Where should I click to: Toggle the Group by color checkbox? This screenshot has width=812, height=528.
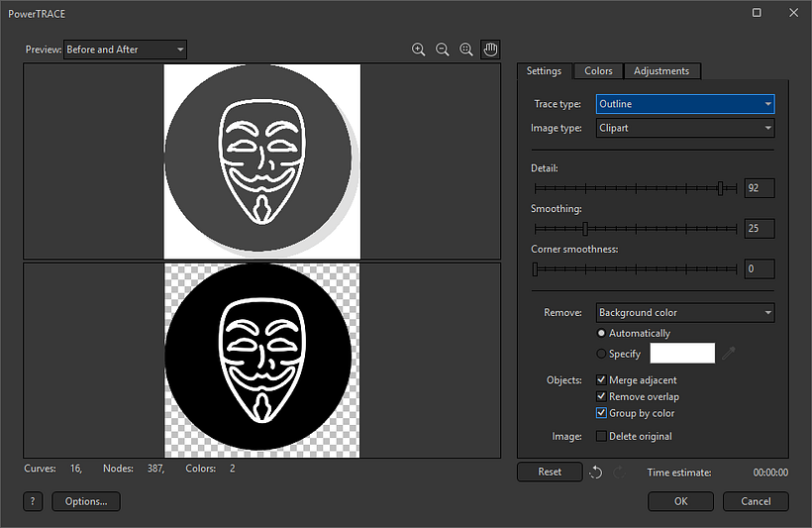point(602,413)
